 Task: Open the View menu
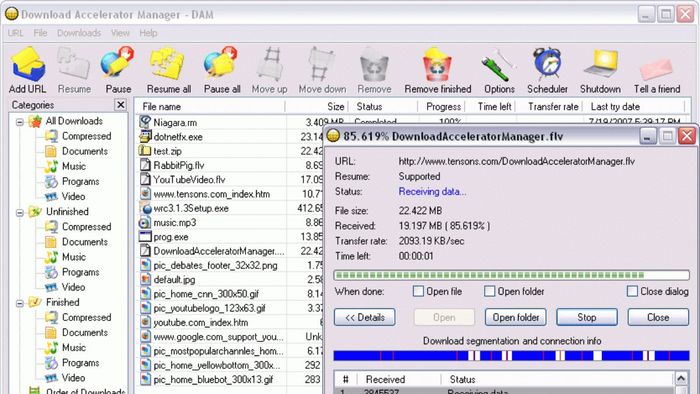(x=120, y=33)
